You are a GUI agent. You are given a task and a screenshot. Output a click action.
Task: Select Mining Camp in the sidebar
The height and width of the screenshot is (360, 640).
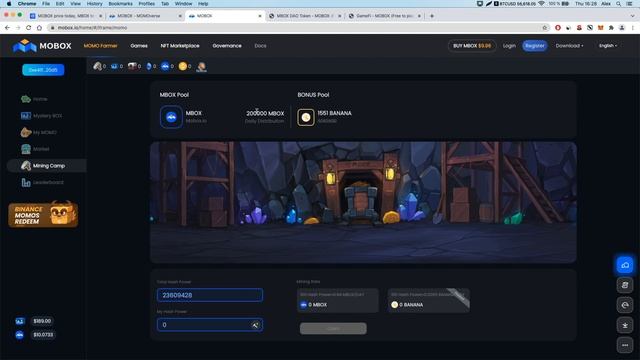46,166
